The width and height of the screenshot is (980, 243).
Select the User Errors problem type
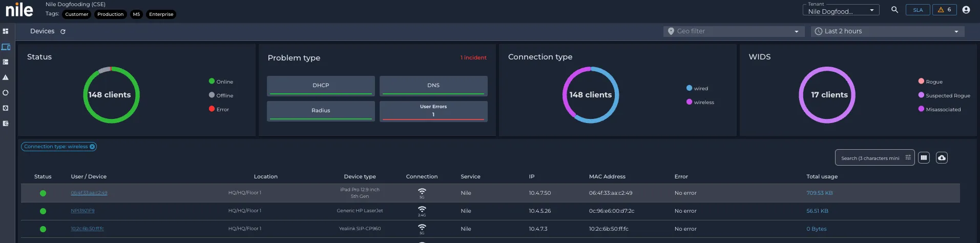click(x=433, y=111)
